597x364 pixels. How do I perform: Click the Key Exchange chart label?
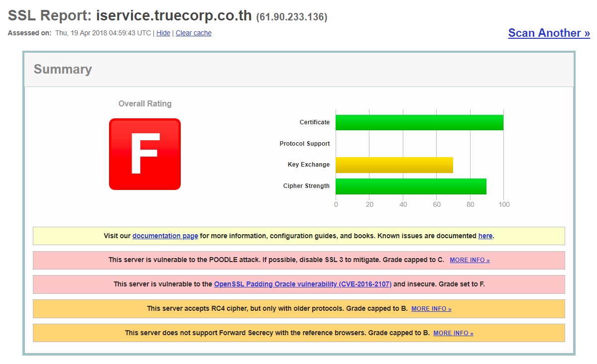coord(308,164)
